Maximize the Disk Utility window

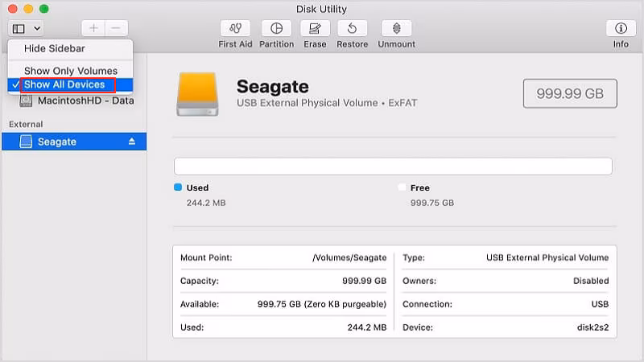(x=44, y=9)
